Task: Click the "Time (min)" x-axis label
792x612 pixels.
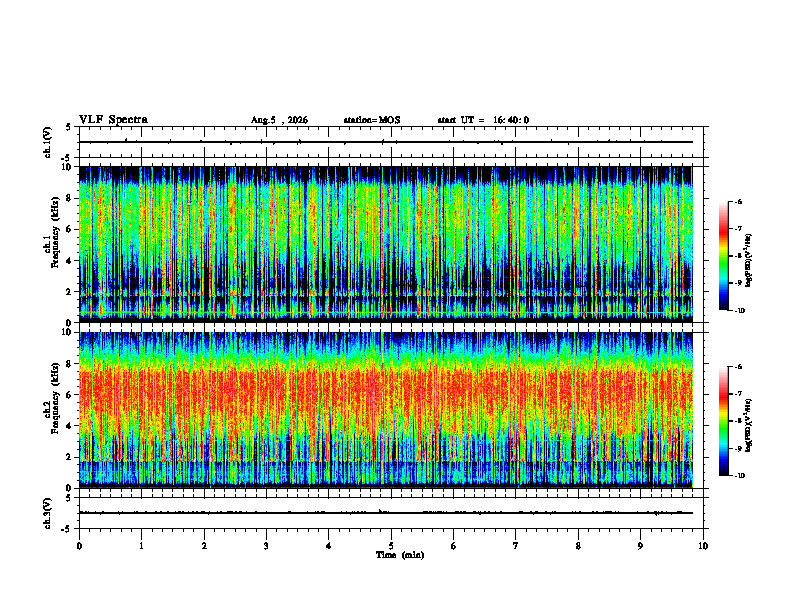Action: click(x=400, y=555)
